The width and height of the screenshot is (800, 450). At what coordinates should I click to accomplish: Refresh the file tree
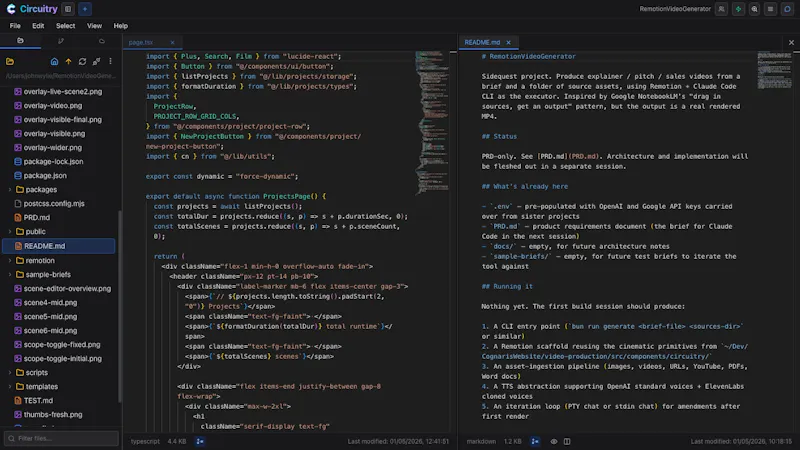pyautogui.click(x=82, y=62)
